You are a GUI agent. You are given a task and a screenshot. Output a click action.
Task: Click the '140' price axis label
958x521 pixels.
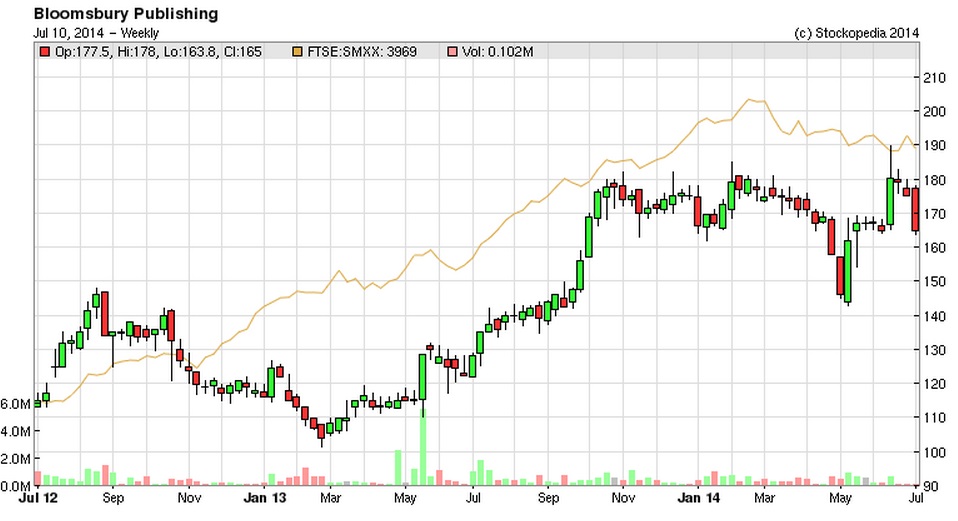click(935, 316)
